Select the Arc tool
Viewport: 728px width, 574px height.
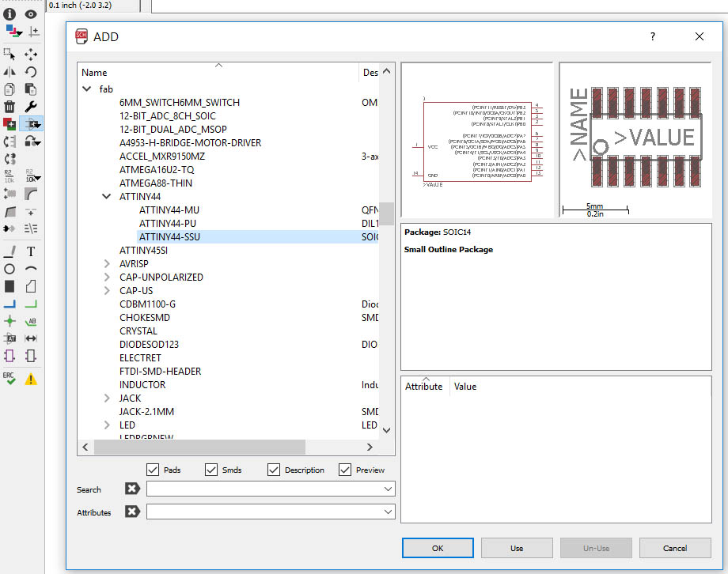click(31, 269)
